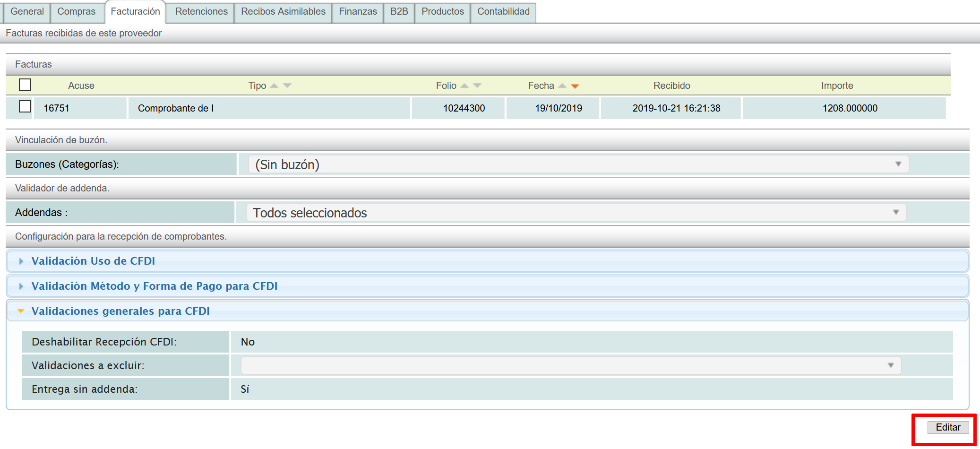Expand Validación Método y Forma de Pago
980x449 pixels.
pyautogui.click(x=154, y=286)
